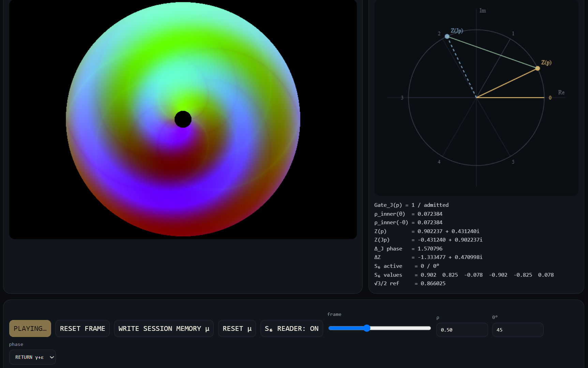Click the RESET FRAME button
This screenshot has height=368, width=588.
coord(82,328)
